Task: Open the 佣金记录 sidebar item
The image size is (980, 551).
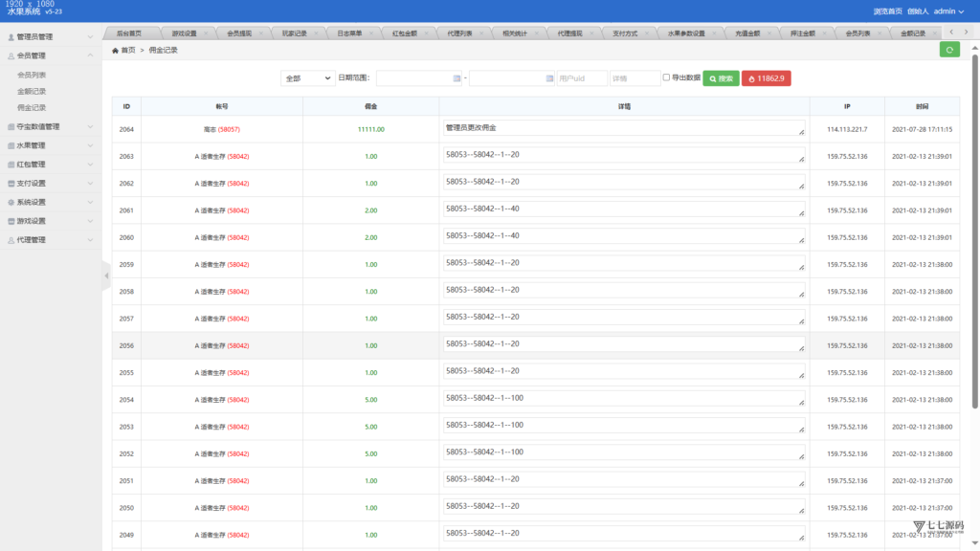Action: tap(32, 107)
